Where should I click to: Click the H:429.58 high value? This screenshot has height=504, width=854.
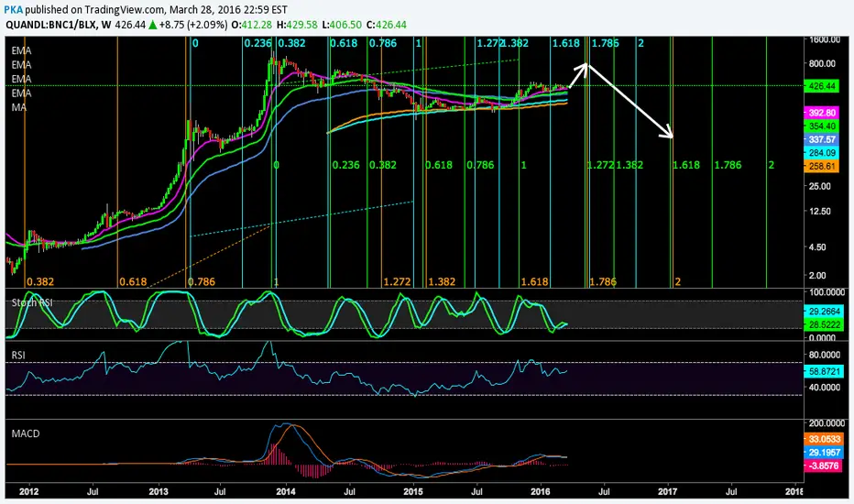tap(297, 25)
